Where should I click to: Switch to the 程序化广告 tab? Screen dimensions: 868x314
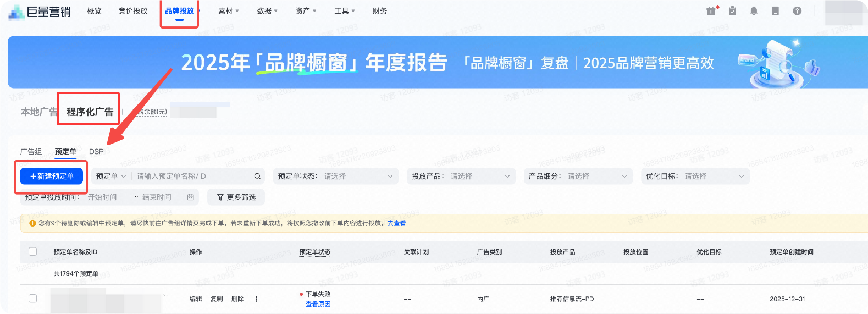90,112
